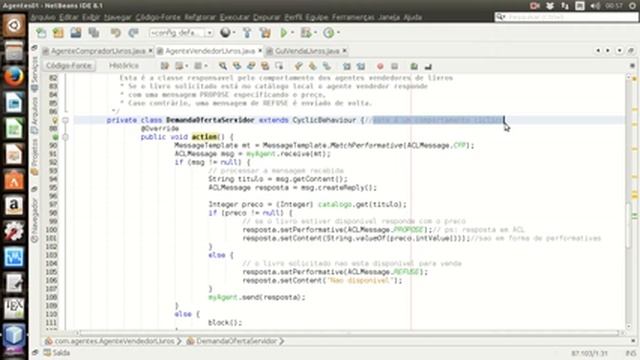This screenshot has width=640, height=360.
Task: Click the Undo arrow icon
Action: 116,33
